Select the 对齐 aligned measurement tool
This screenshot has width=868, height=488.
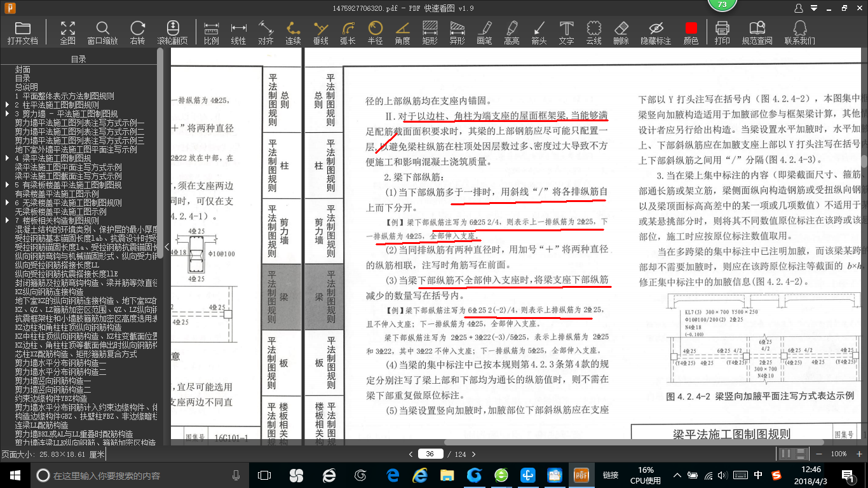tap(266, 32)
